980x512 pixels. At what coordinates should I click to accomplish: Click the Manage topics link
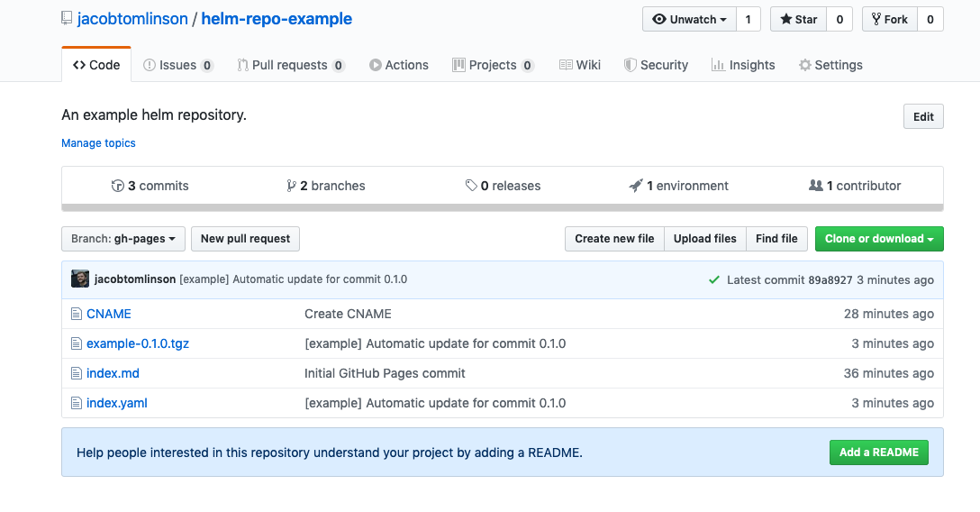(98, 143)
